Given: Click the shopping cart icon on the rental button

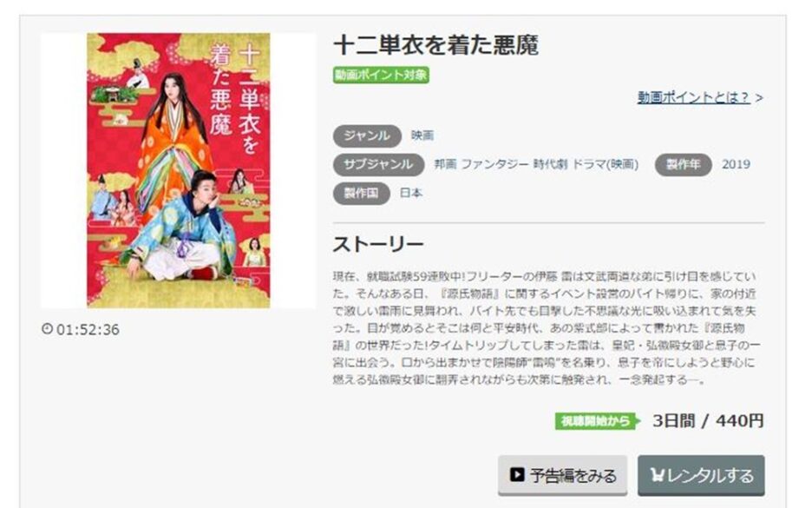Looking at the screenshot, I should pos(657,475).
